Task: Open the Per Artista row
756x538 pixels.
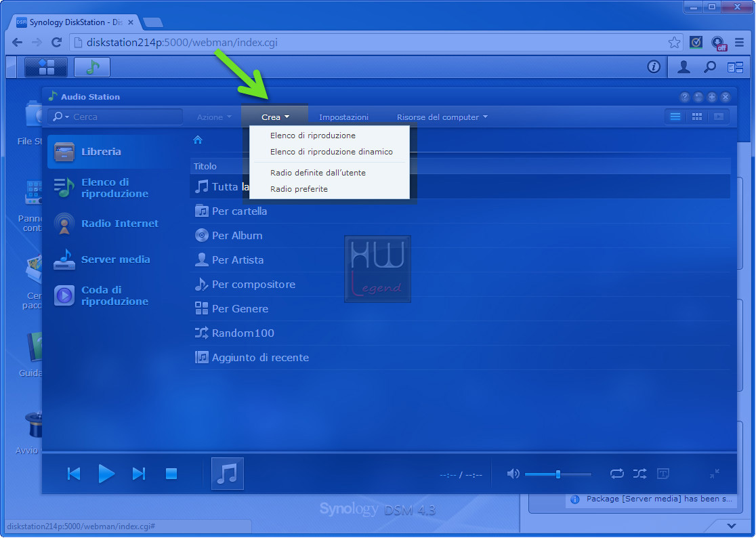Action: point(460,260)
